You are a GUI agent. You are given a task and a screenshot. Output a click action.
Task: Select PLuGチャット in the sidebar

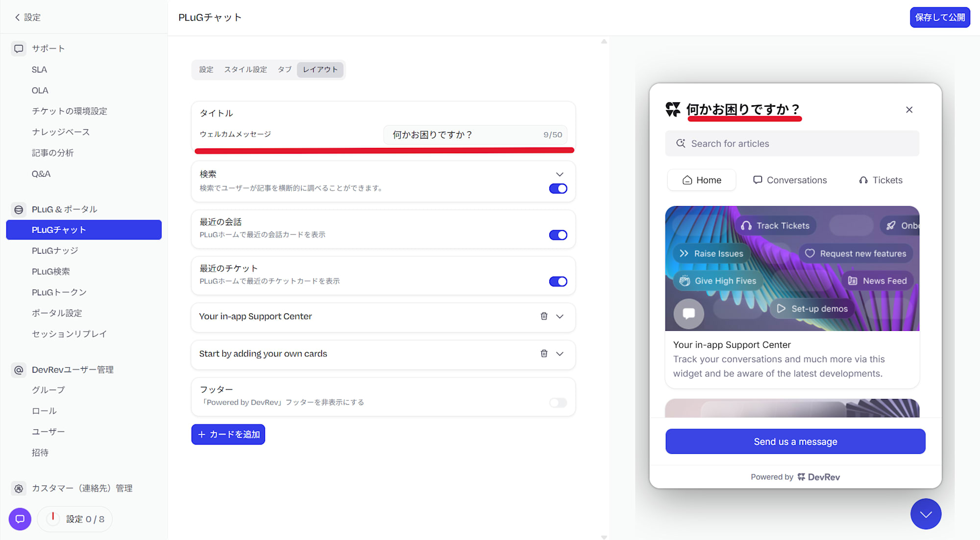[x=84, y=230]
